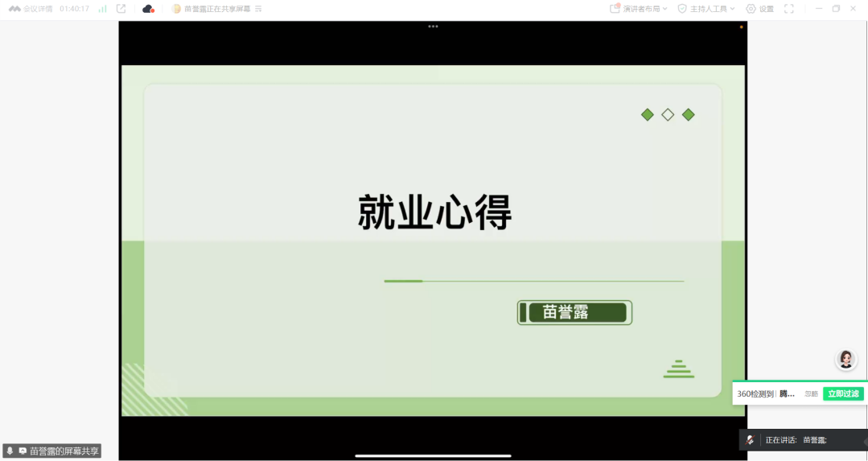Click the 立即过滤 green button

[x=842, y=393]
